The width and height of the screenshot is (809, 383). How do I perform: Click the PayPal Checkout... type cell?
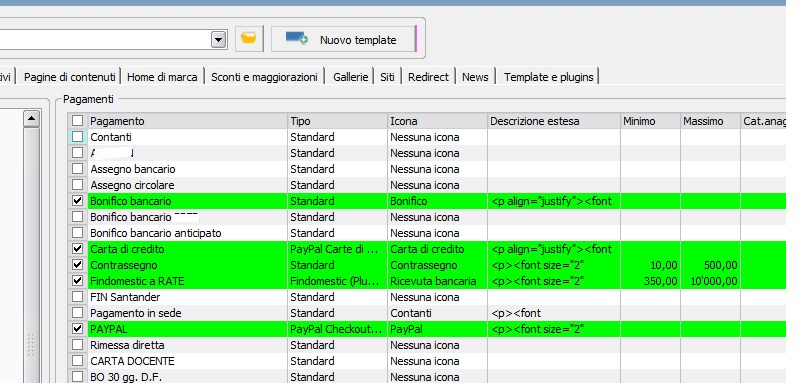tap(338, 329)
